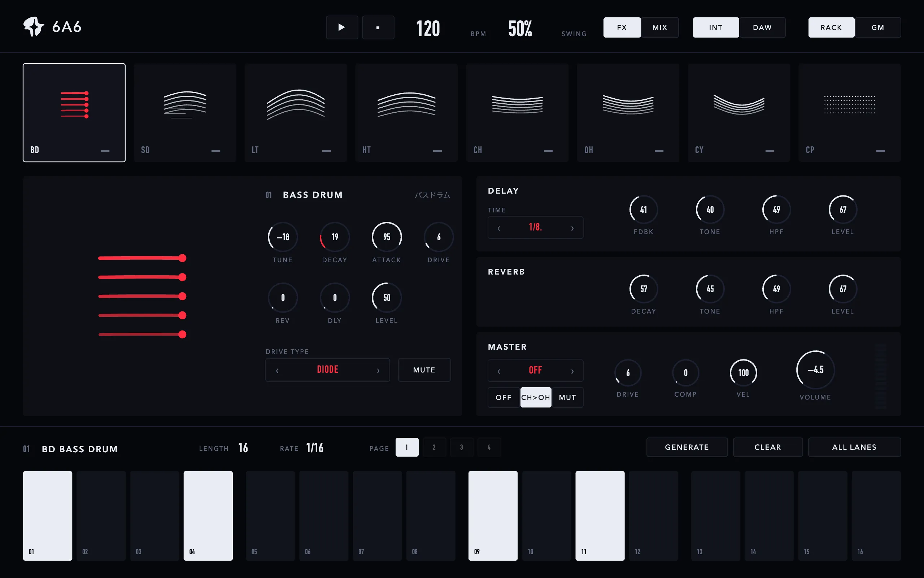Switch to the MIX view

pyautogui.click(x=660, y=27)
